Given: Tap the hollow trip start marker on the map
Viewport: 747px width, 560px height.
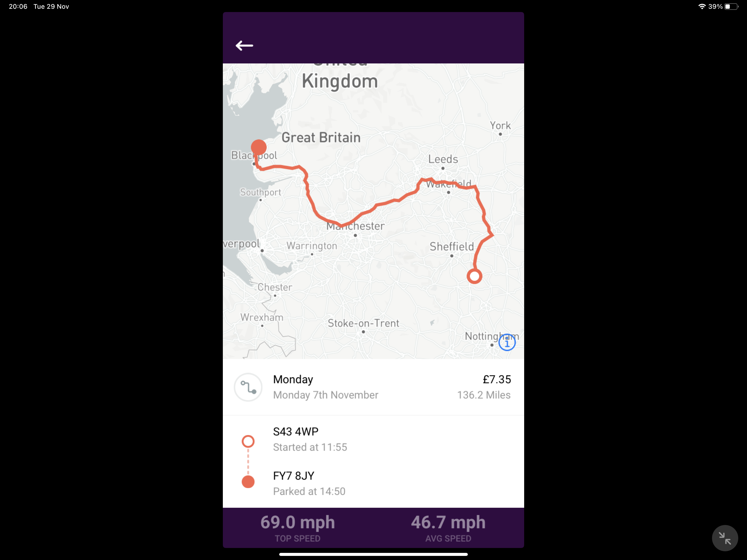Looking at the screenshot, I should pyautogui.click(x=474, y=276).
